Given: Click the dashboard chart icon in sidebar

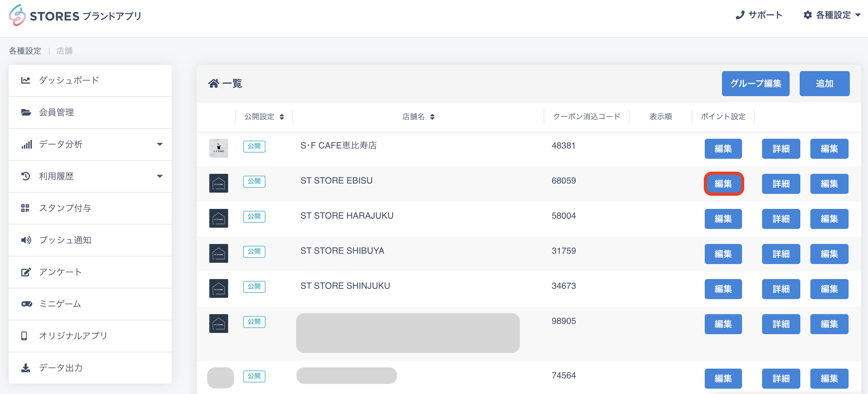Looking at the screenshot, I should tap(26, 80).
